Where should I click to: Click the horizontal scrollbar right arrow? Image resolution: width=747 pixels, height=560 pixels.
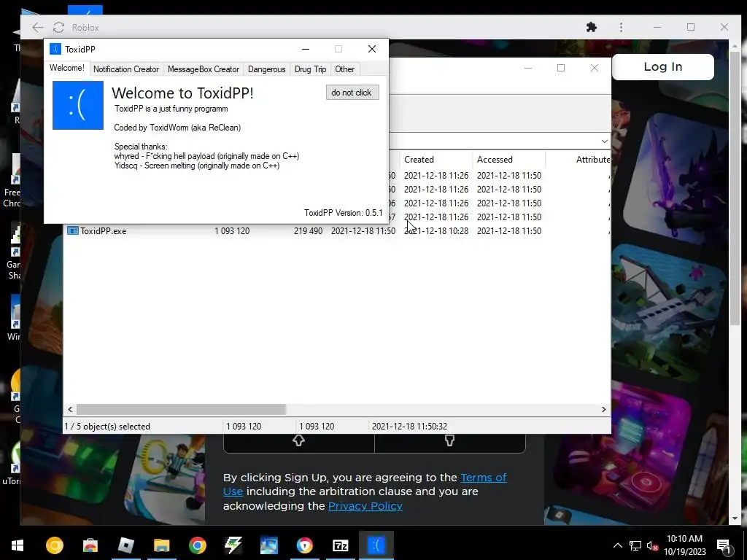tap(603, 410)
